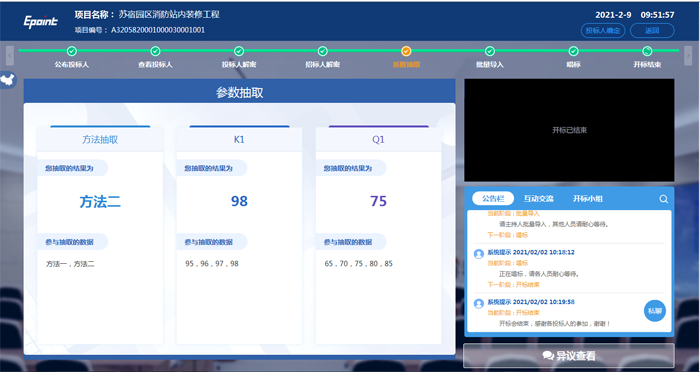This screenshot has height=372, width=700.
Task: Click the 开标结束 step icon
Action: (647, 51)
